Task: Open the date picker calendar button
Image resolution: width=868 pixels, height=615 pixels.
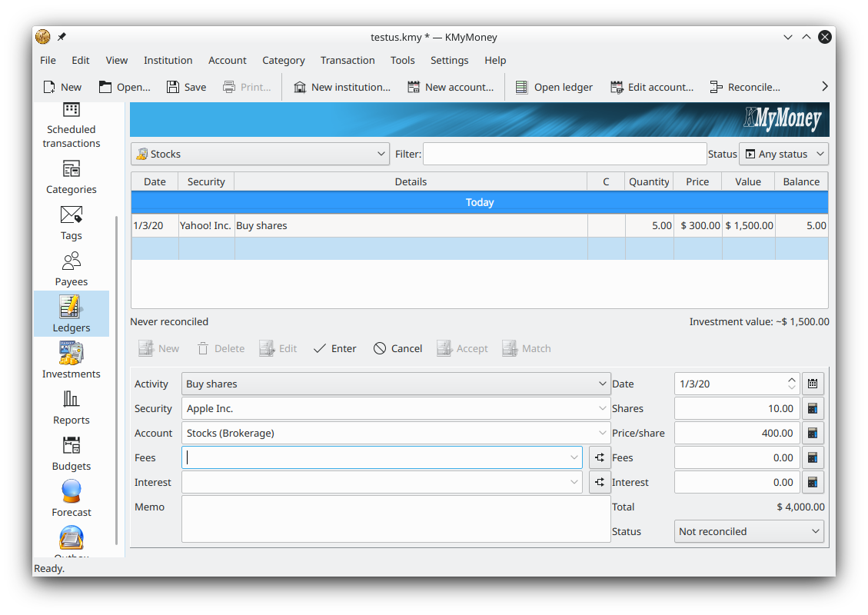Action: tap(813, 384)
